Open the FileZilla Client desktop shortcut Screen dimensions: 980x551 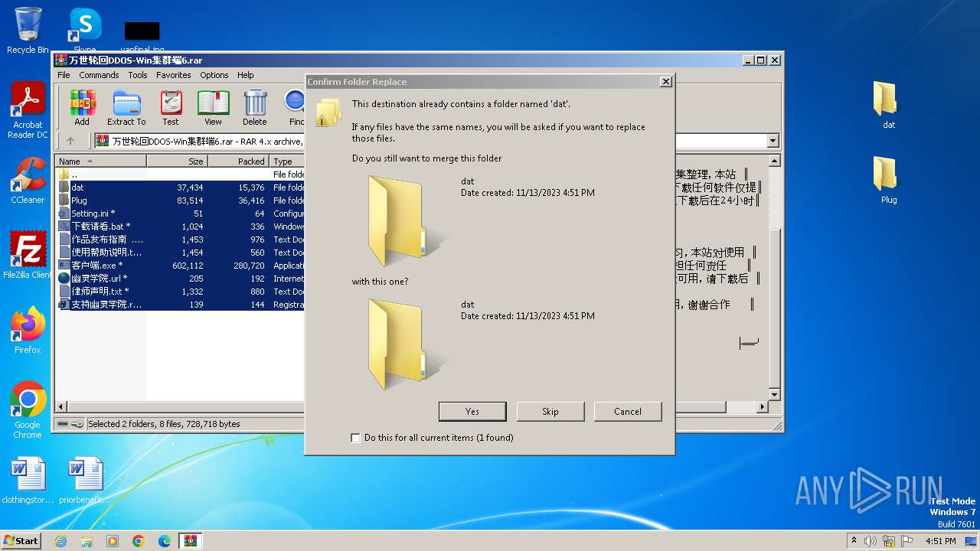(x=28, y=256)
